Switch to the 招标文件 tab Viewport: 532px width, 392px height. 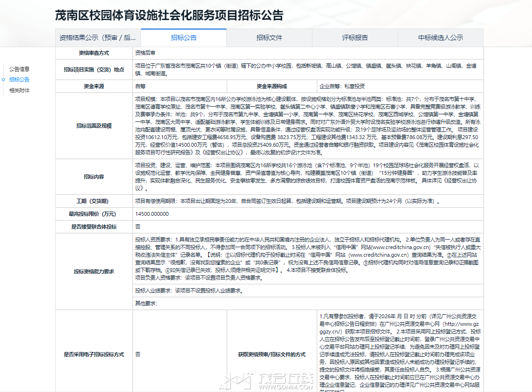tap(269, 38)
